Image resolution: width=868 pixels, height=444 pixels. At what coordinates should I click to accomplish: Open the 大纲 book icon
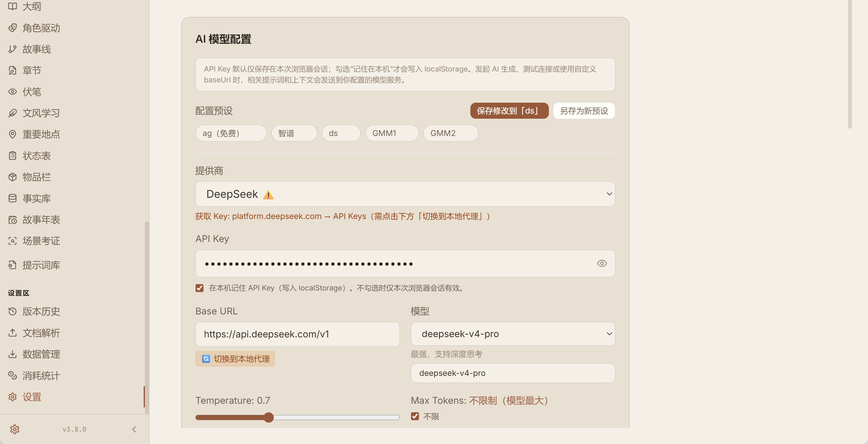pyautogui.click(x=12, y=6)
